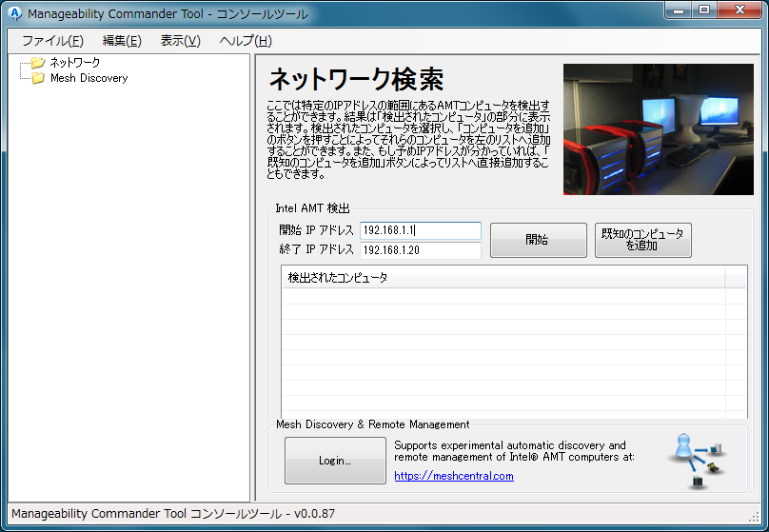Click the Mesh Discovery folder icon
This screenshot has width=769, height=532.
pyautogui.click(x=38, y=78)
